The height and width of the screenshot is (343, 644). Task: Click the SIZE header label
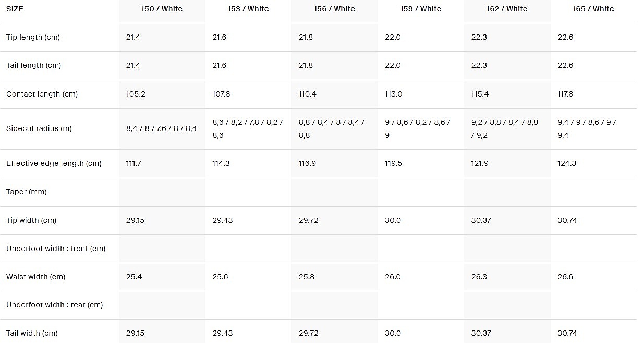[x=15, y=9]
